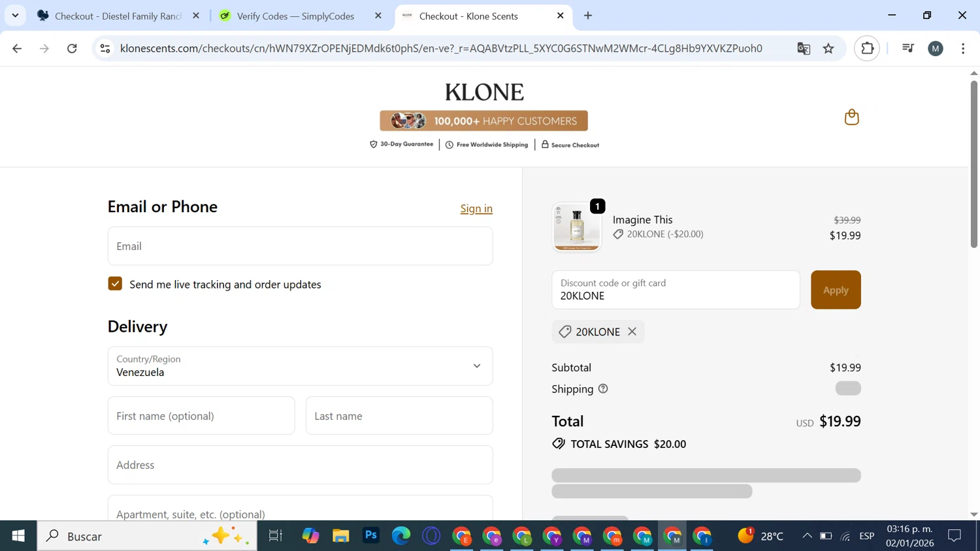Click the 20KLONE (-$20.00) discount line
980x551 pixels.
[x=665, y=234]
